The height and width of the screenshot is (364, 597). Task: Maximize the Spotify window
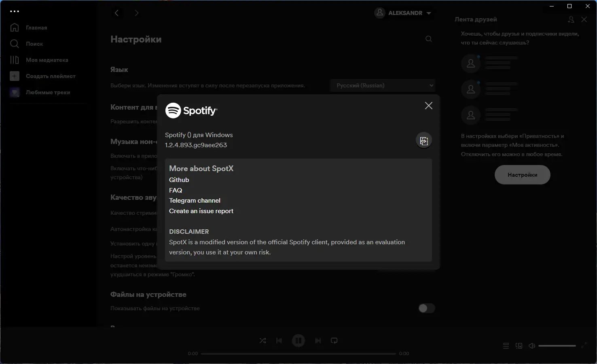(569, 6)
